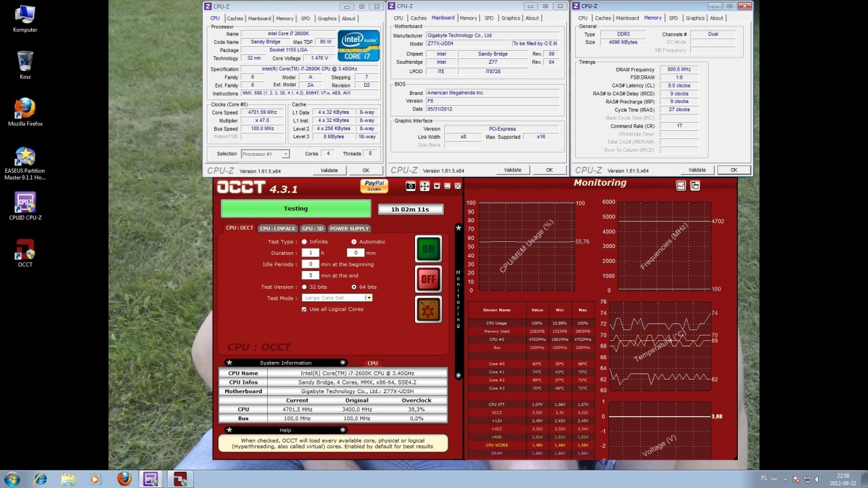
Task: Switch to the GPU : 3D tab
Action: click(313, 228)
